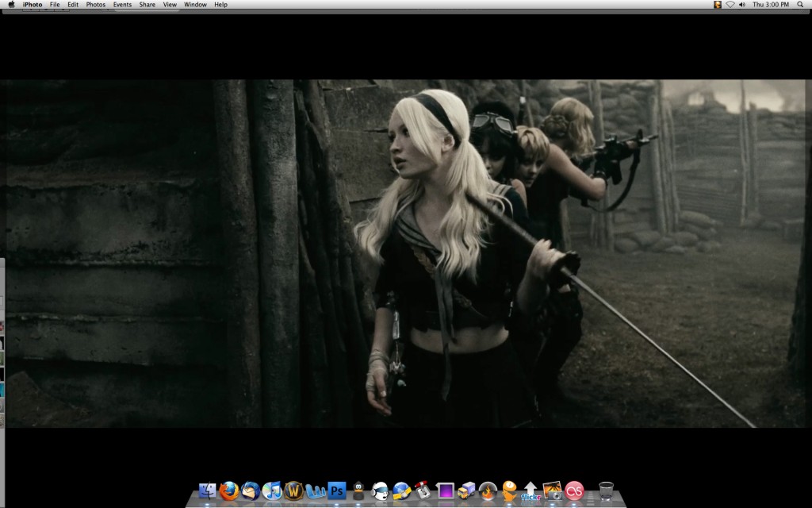Open the Trash in the dock
Screen dimensions: 812x508
click(x=606, y=491)
